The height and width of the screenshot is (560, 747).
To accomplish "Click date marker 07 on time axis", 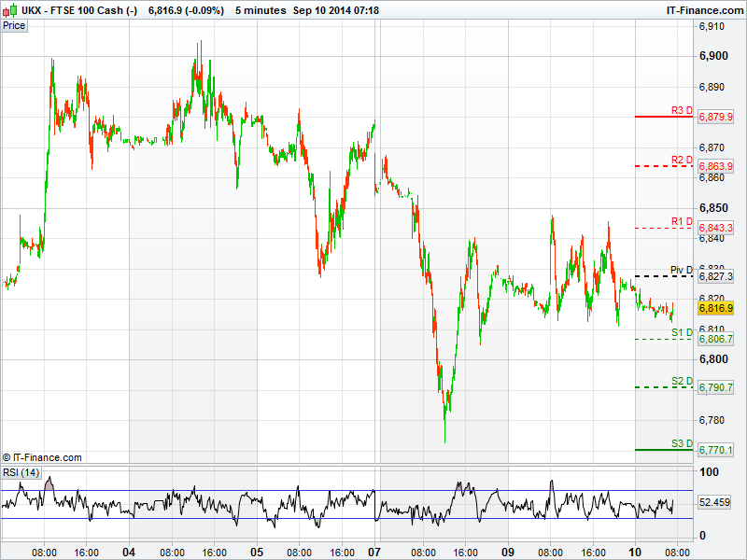I will [x=375, y=552].
